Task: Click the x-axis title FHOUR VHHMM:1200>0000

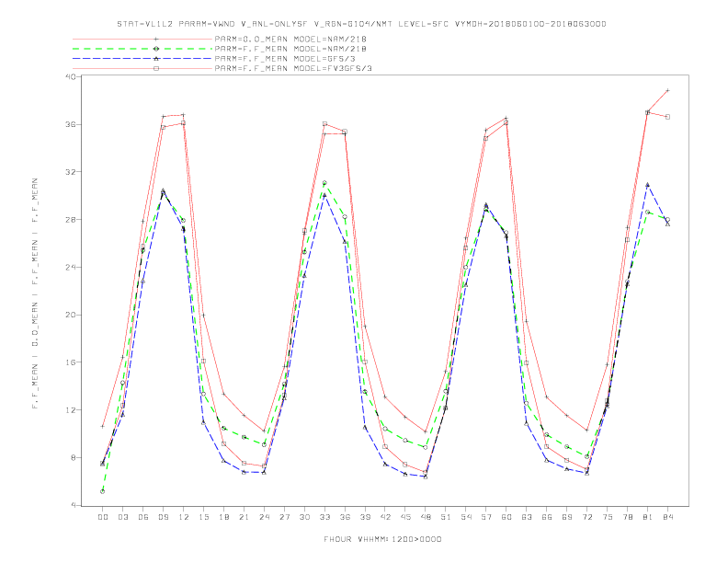Action: (382, 539)
